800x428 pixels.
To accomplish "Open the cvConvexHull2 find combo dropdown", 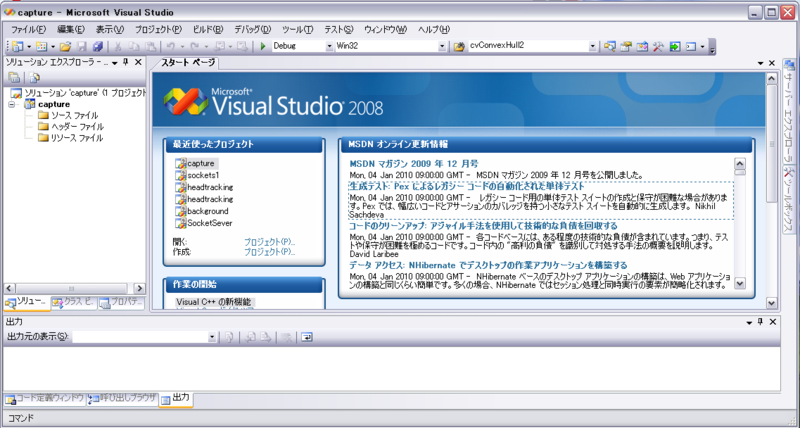I will tap(592, 46).
